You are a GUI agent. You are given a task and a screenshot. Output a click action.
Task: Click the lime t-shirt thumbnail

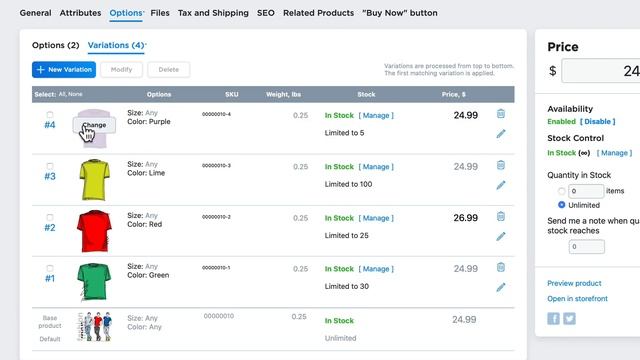pyautogui.click(x=95, y=180)
